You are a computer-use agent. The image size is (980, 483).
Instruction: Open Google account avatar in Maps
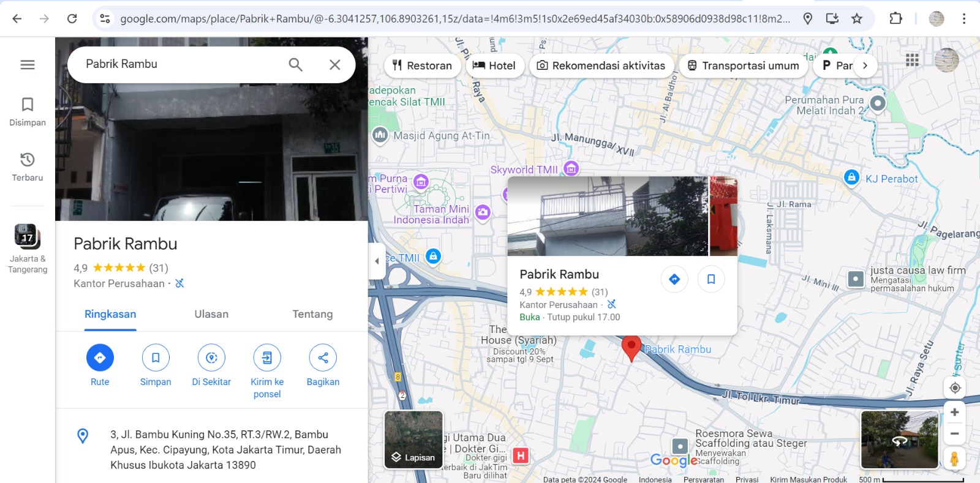tap(946, 59)
